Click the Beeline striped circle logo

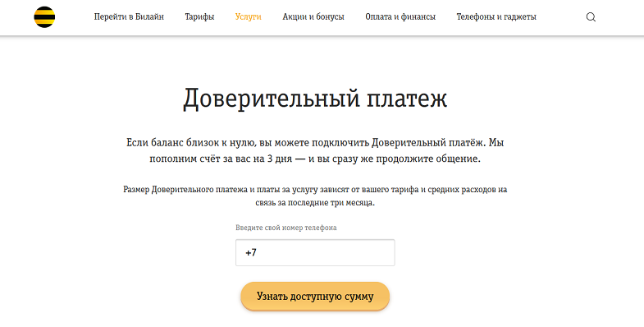coord(44,17)
